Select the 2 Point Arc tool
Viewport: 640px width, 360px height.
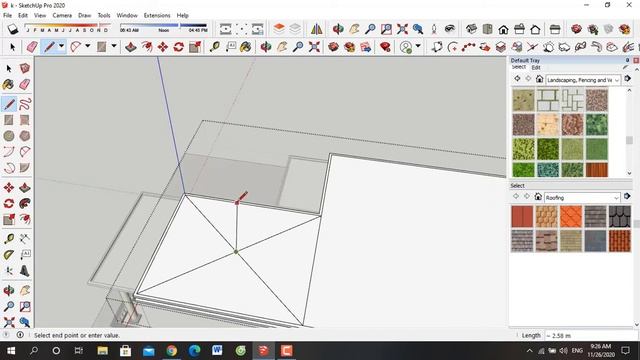click(9, 152)
